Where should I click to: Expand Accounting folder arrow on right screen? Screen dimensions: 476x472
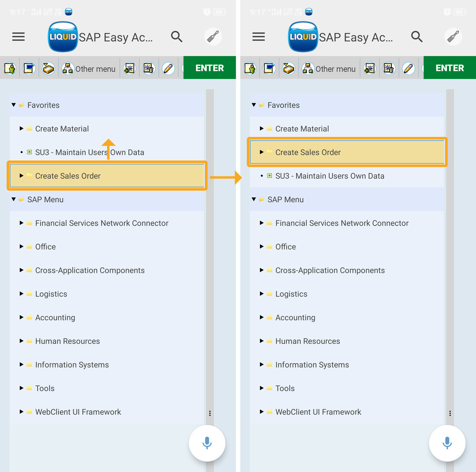pyautogui.click(x=262, y=318)
